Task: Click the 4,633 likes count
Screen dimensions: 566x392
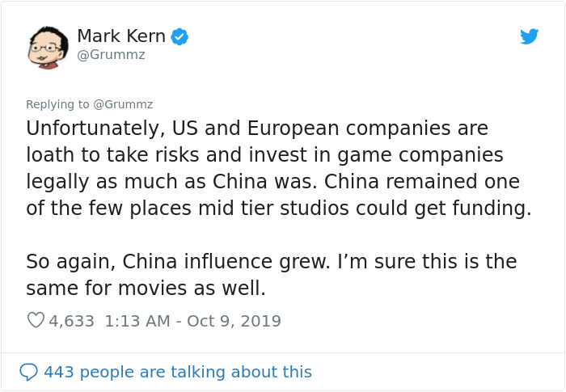Action: pos(71,321)
